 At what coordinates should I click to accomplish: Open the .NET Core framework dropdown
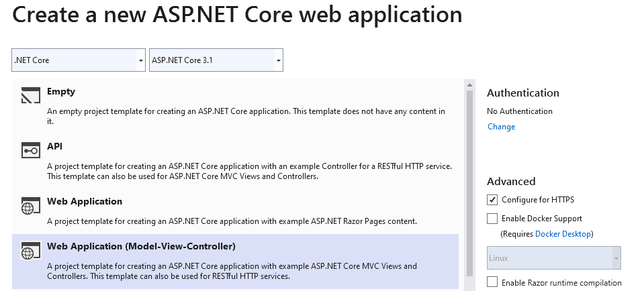pos(79,60)
